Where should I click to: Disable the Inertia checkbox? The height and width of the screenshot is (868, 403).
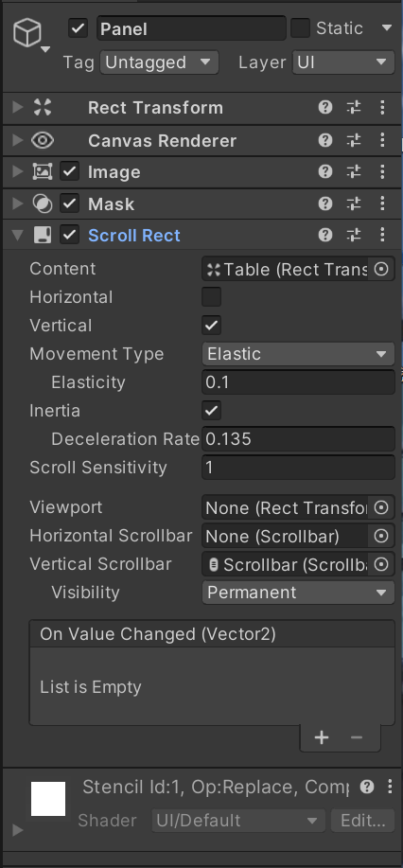(x=212, y=411)
